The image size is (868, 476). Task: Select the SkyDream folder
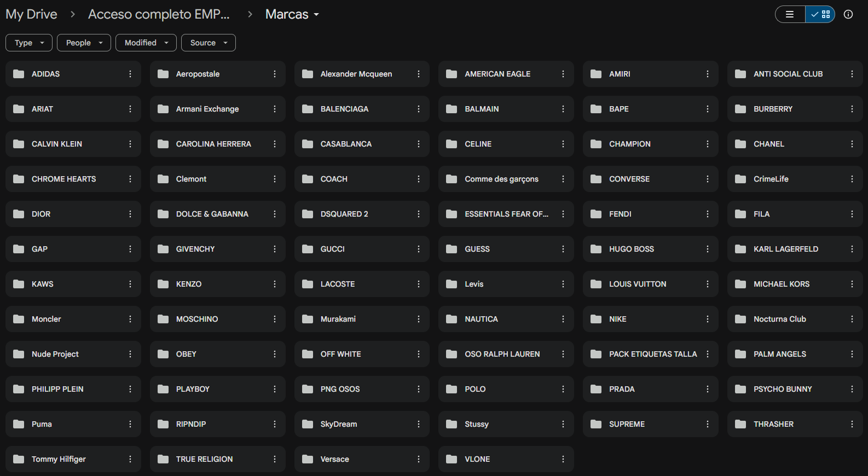click(362, 424)
